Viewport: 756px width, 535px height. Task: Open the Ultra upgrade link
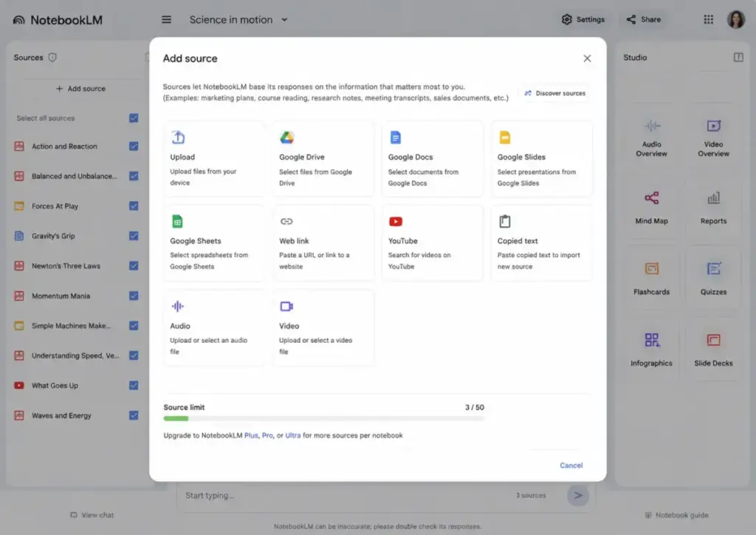(292, 435)
